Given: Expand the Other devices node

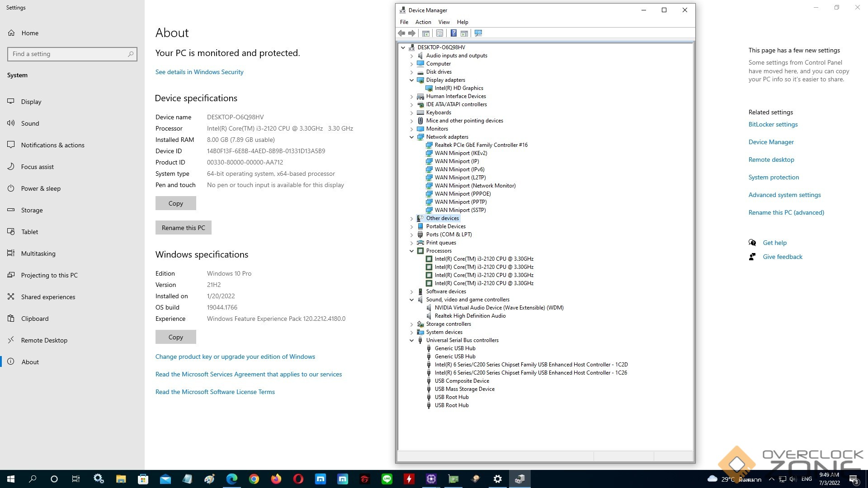Looking at the screenshot, I should pyautogui.click(x=411, y=219).
